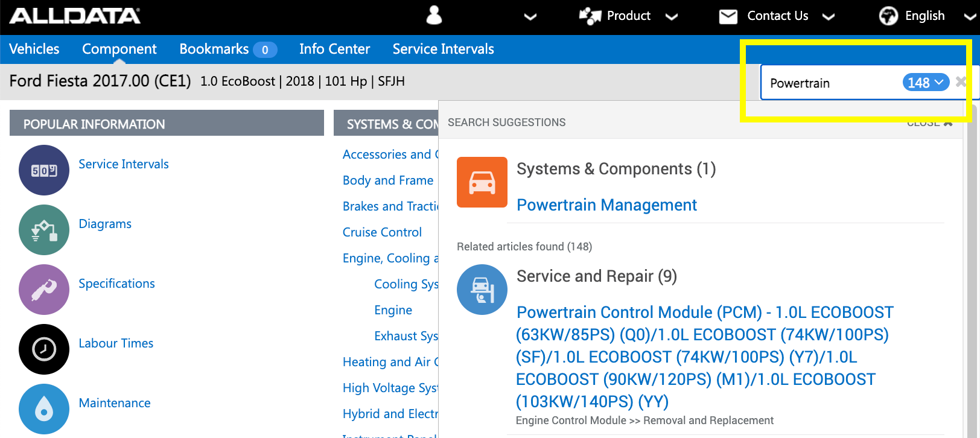Expand the Product dropdown chevron

pyautogui.click(x=672, y=17)
